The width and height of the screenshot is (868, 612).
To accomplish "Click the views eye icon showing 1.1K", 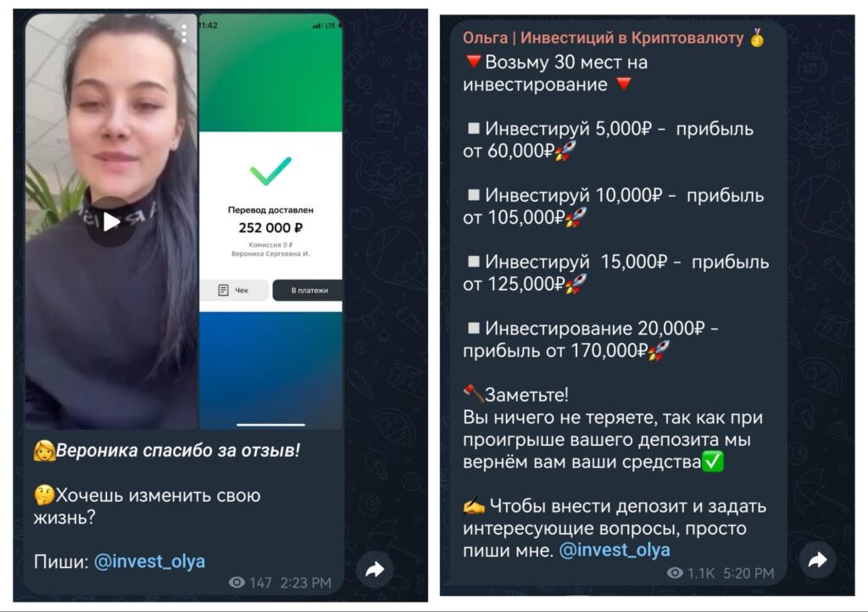I will click(x=675, y=573).
